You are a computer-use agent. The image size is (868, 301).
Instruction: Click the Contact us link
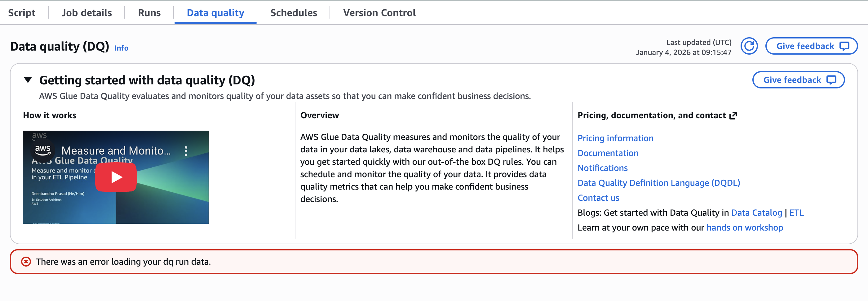(598, 198)
